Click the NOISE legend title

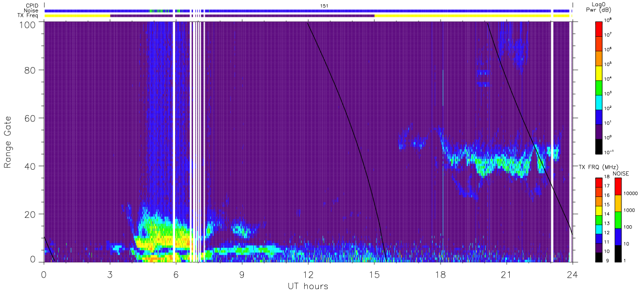(x=621, y=173)
